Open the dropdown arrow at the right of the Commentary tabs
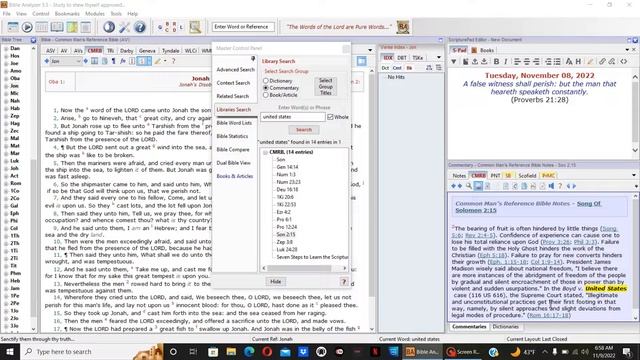The width and height of the screenshot is (640, 360). (633, 176)
